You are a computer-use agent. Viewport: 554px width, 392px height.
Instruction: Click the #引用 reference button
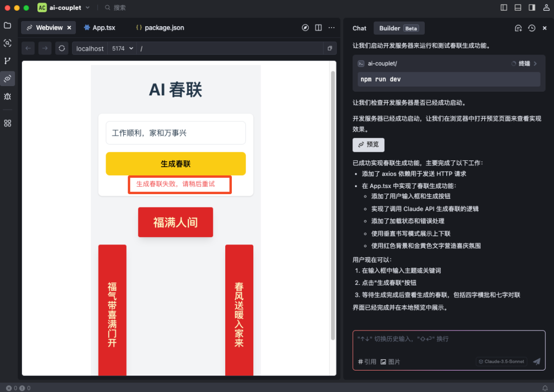point(367,362)
